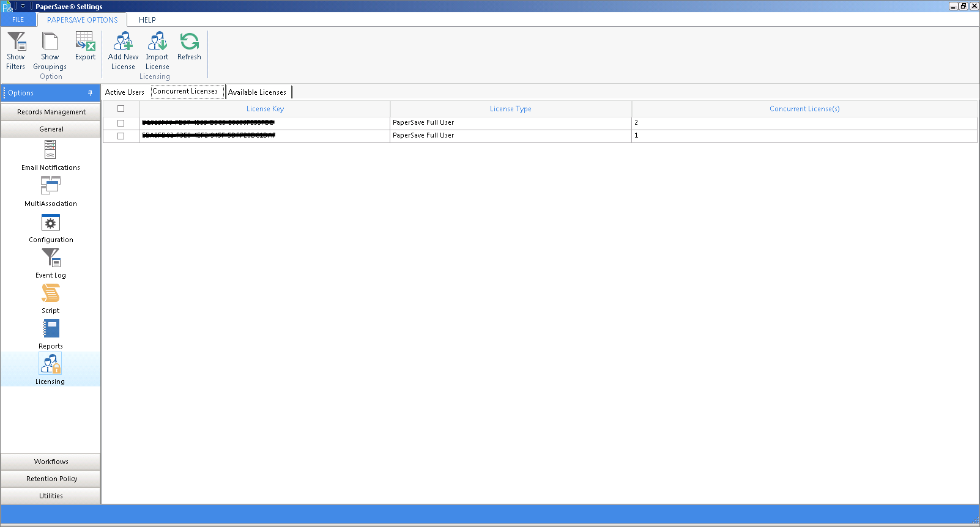The height and width of the screenshot is (527, 980).
Task: Tick checkbox for second license row
Action: tap(121, 136)
